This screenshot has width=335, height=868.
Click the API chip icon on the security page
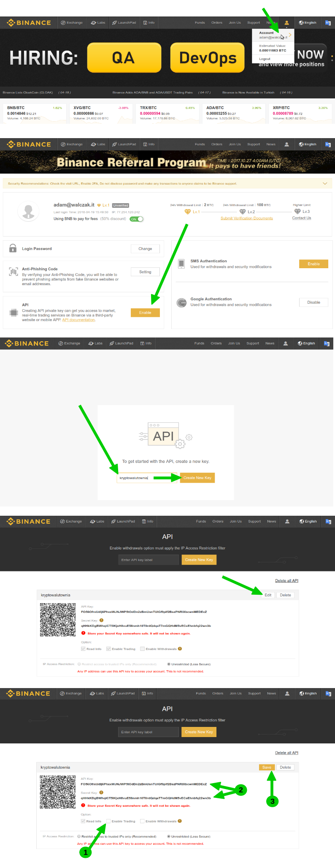click(13, 313)
